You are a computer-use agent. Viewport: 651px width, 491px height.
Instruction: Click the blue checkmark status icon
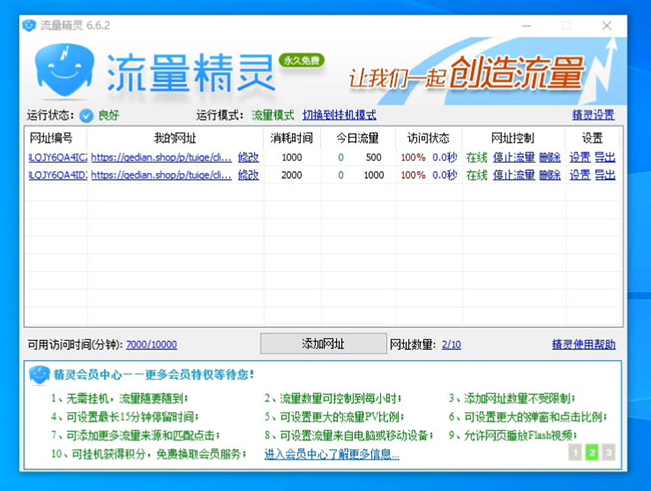tap(86, 115)
